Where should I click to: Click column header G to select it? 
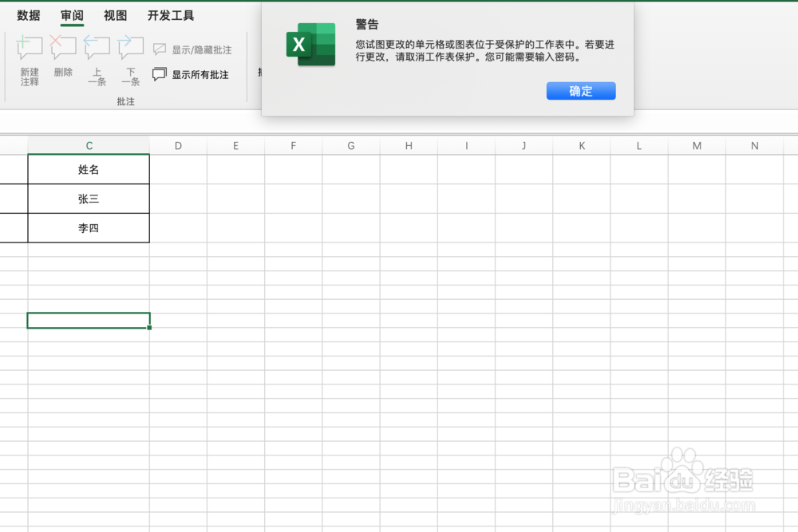click(351, 145)
